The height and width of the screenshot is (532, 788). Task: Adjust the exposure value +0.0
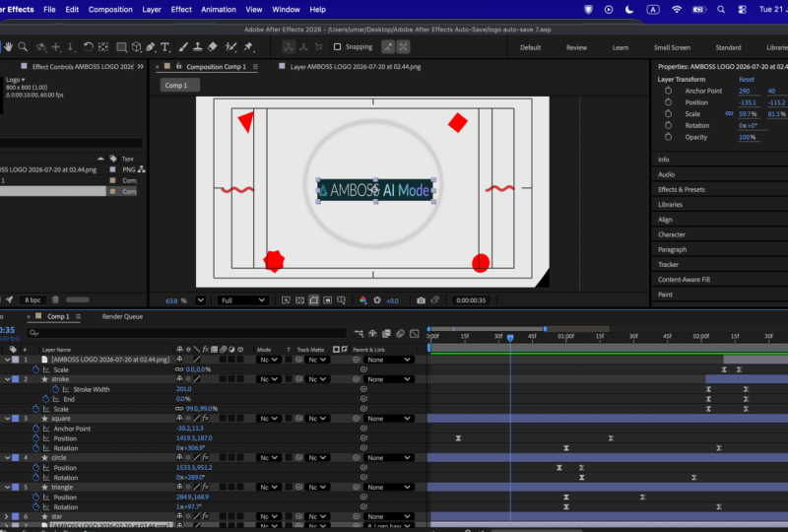392,300
